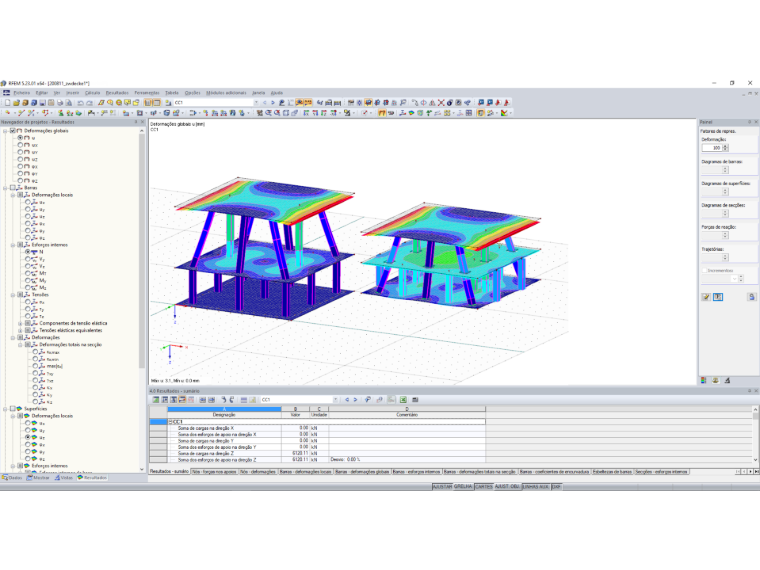Image resolution: width=760 pixels, height=570 pixels.
Task: Click the results table vertical scrollbar down arrow
Action: (x=755, y=459)
